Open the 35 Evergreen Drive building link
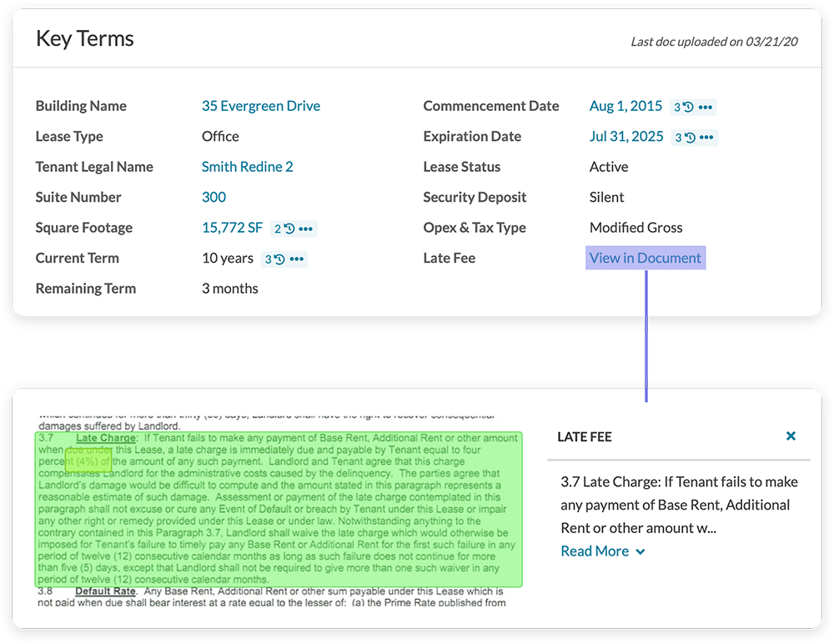 click(260, 106)
